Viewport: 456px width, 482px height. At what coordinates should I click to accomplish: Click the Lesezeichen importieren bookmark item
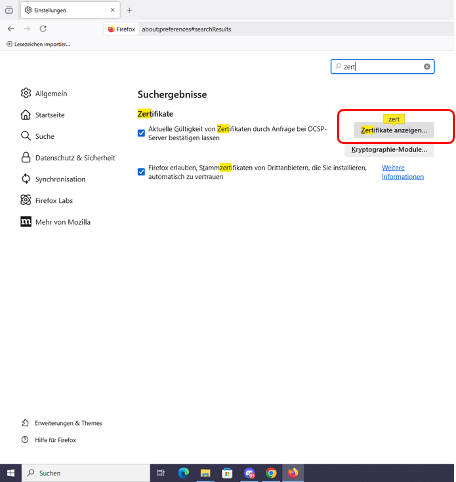[x=38, y=44]
